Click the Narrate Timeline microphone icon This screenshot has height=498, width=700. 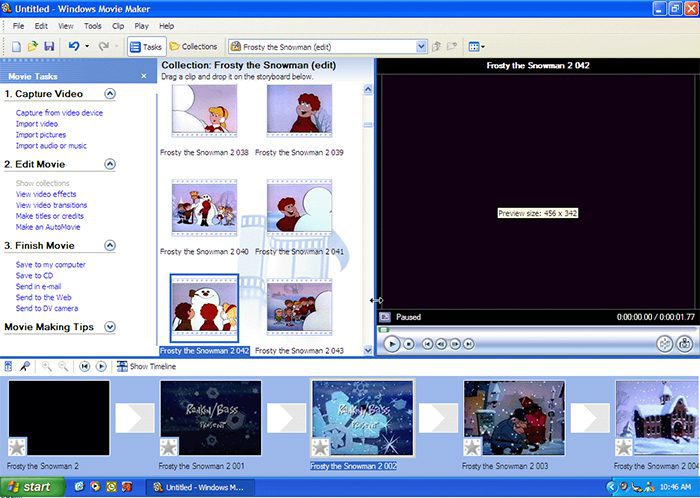pos(25,366)
